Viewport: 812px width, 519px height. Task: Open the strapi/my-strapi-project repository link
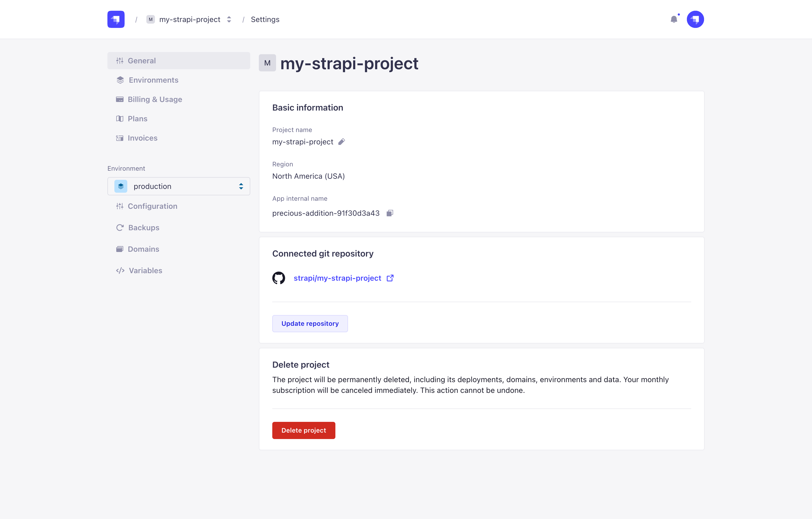[x=337, y=278]
